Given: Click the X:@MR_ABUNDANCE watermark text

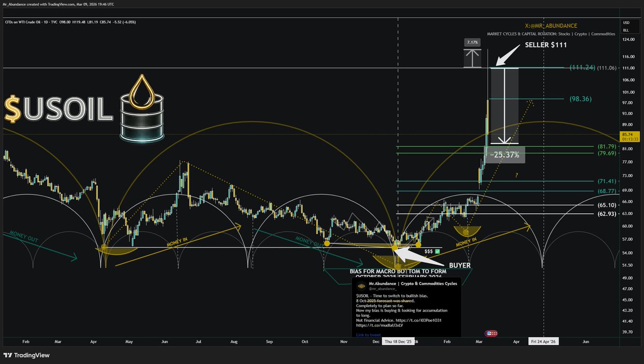Looking at the screenshot, I should coord(552,25).
